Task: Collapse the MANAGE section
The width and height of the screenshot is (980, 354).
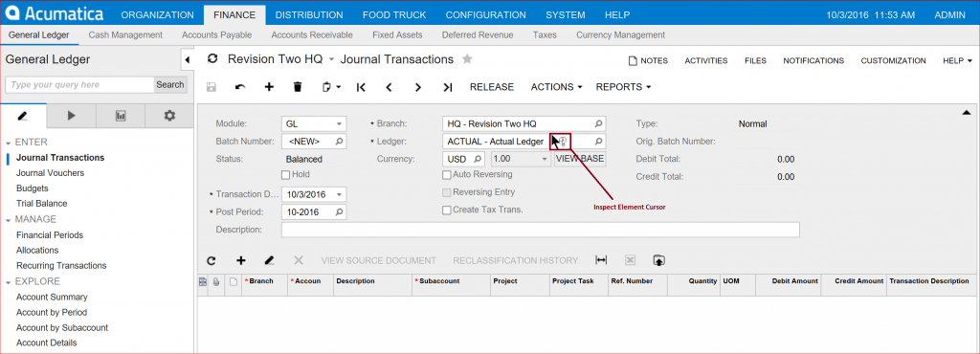Action: pyautogui.click(x=8, y=220)
